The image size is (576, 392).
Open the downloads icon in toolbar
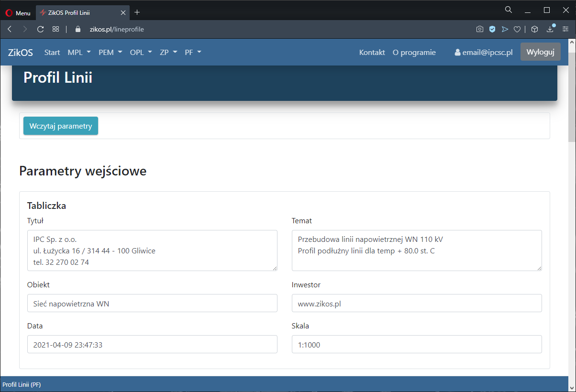[x=550, y=29]
